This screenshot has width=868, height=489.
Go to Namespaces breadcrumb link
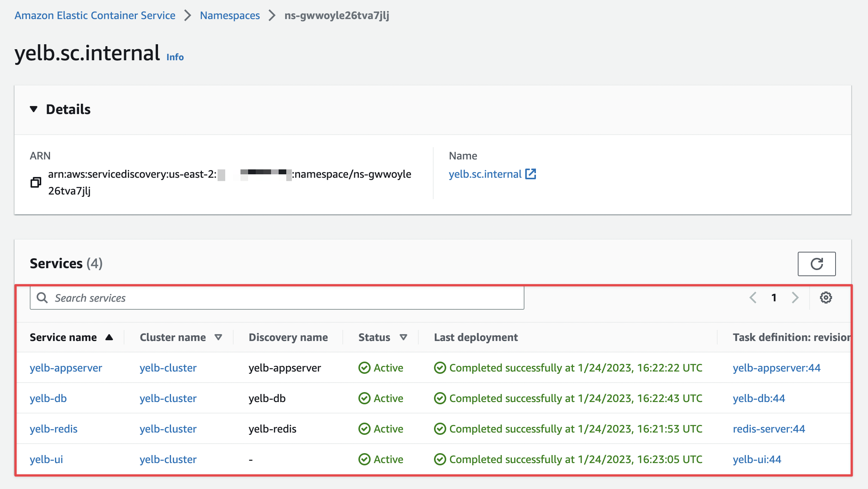[230, 15]
